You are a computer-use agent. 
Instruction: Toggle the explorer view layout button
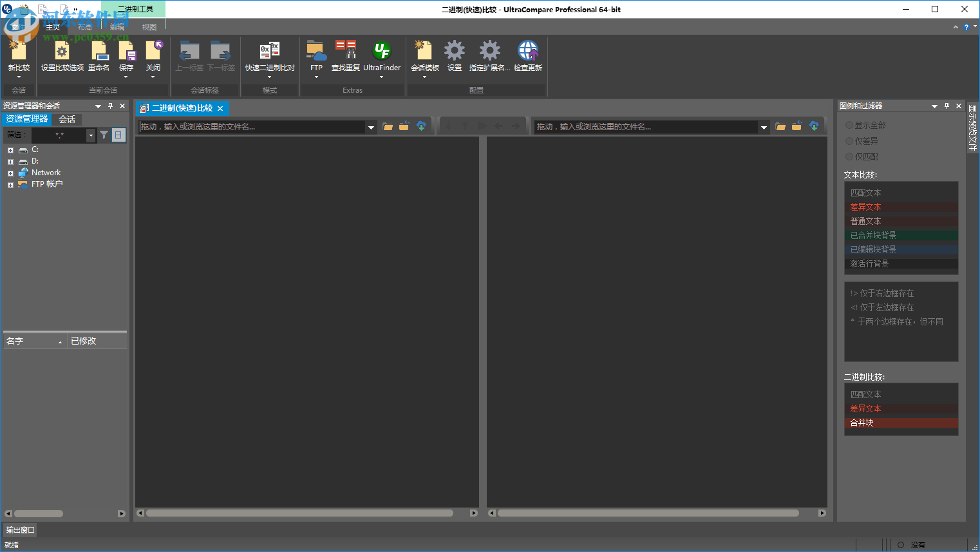[118, 135]
